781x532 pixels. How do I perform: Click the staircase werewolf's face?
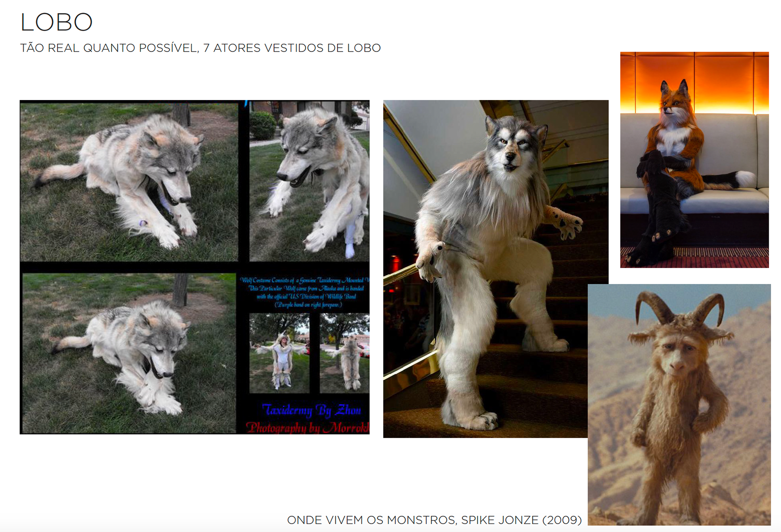click(x=511, y=150)
